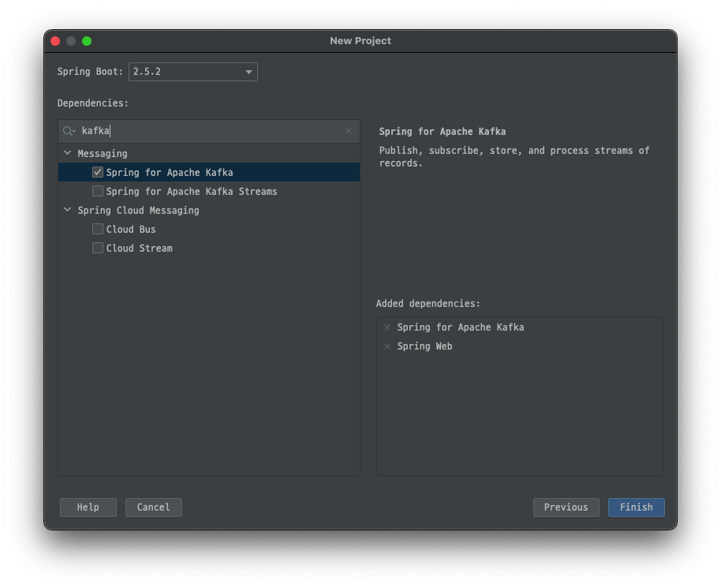Viewport: 721px width, 588px height.
Task: Collapse the Messaging group
Action: click(68, 153)
